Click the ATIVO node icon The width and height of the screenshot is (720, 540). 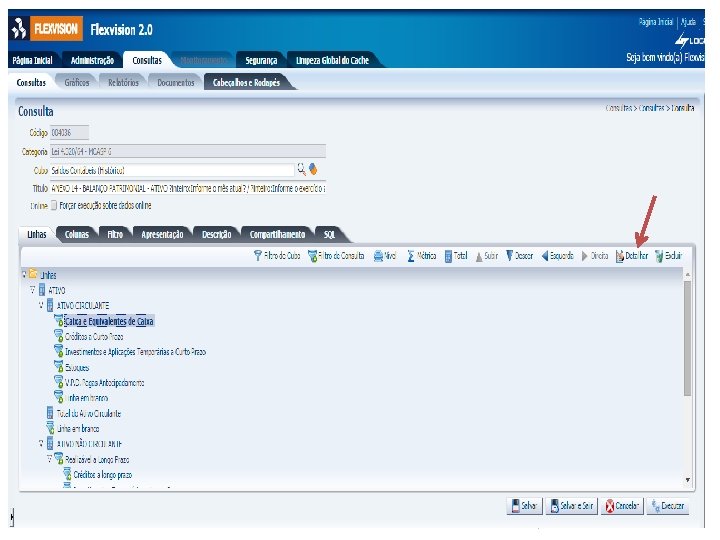coord(42,289)
